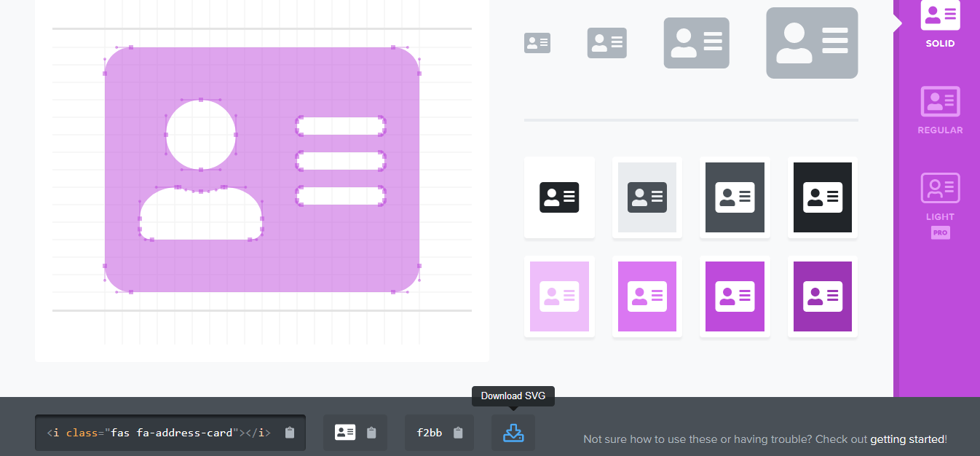Select the palest pink background swatch
This screenshot has width=980, height=456.
click(559, 296)
